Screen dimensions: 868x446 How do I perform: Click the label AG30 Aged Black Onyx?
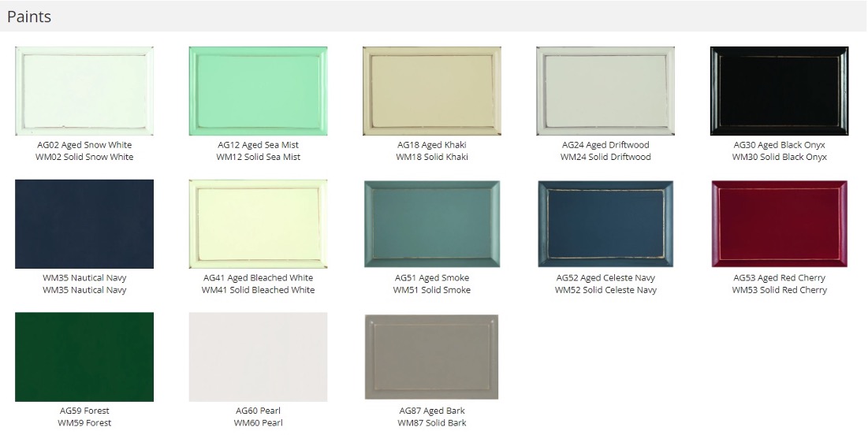pos(780,145)
